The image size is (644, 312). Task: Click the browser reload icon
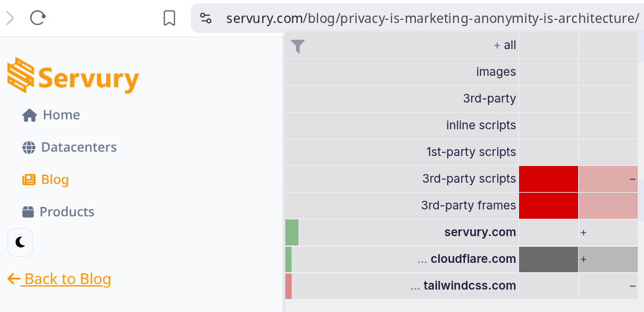point(38,19)
